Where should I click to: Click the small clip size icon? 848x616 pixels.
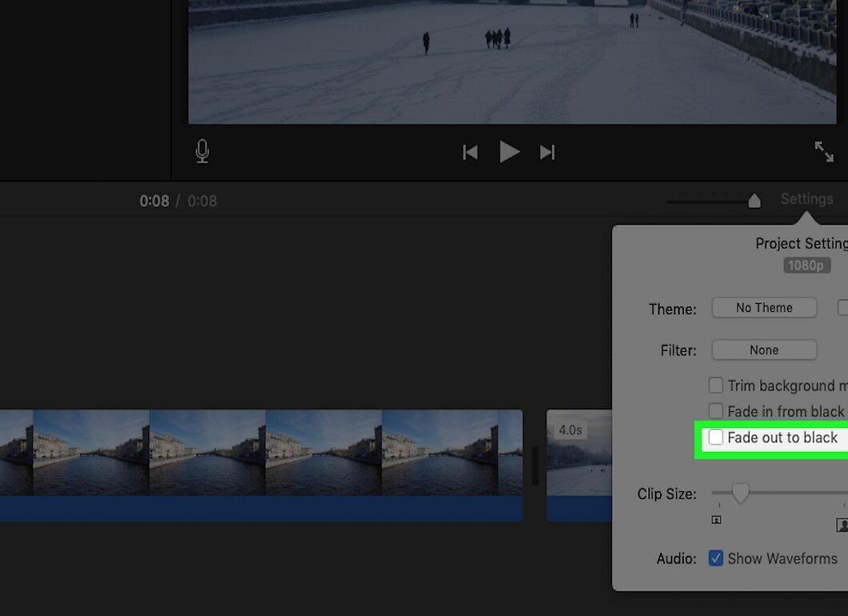point(716,520)
